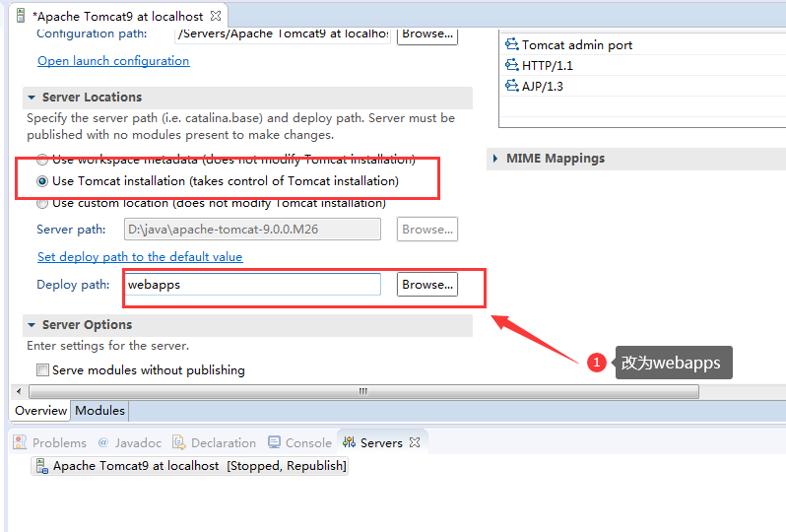Click the horizontal scrollbar thumb

pos(363,391)
